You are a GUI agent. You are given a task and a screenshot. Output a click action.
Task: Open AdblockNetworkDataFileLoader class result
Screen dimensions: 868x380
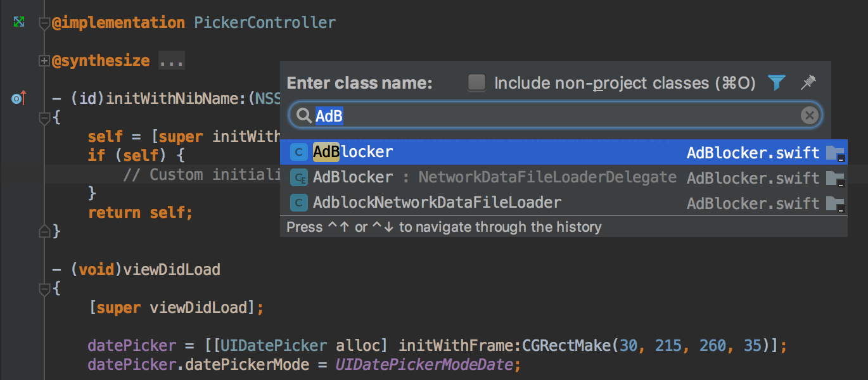pos(437,203)
